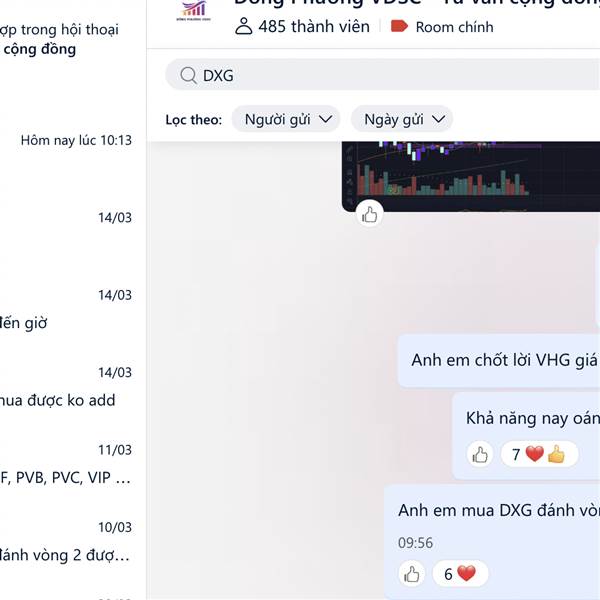Open the 485 thành viên members list

click(302, 27)
